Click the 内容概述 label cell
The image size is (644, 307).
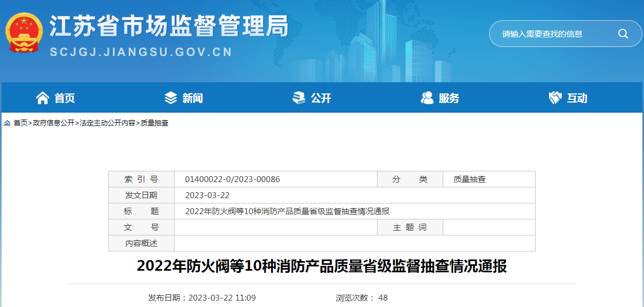[x=142, y=243]
